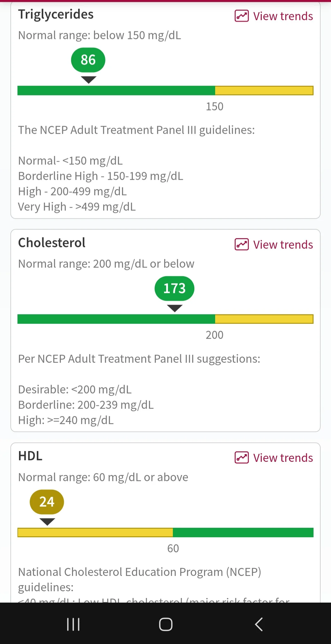Select the Cholesterol card heading
This screenshot has width=331, height=644.
[x=51, y=243]
